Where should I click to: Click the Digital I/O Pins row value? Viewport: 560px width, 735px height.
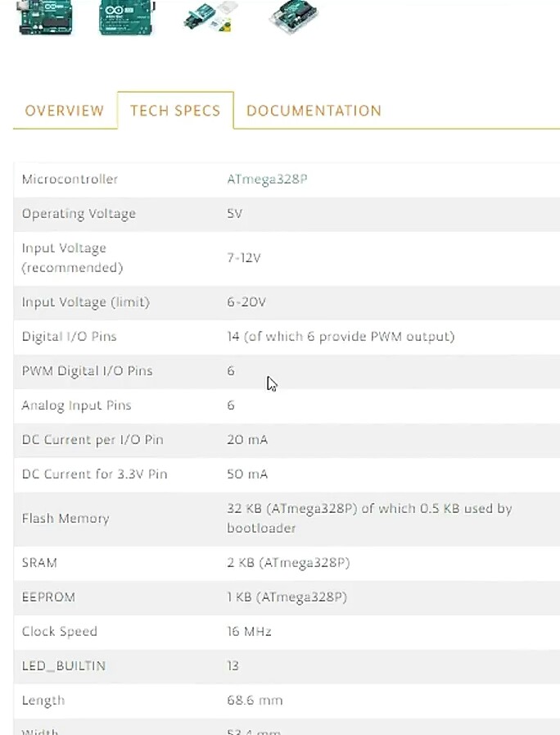[341, 337]
